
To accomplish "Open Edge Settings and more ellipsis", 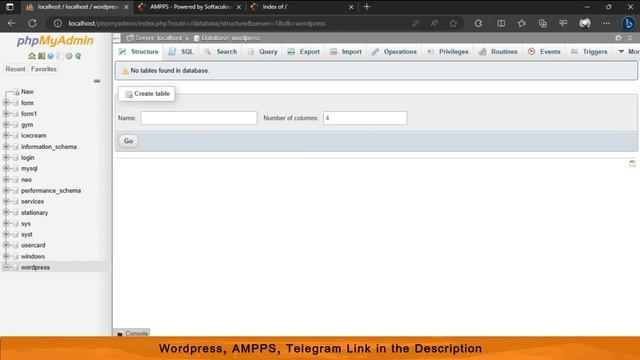I will (607, 23).
